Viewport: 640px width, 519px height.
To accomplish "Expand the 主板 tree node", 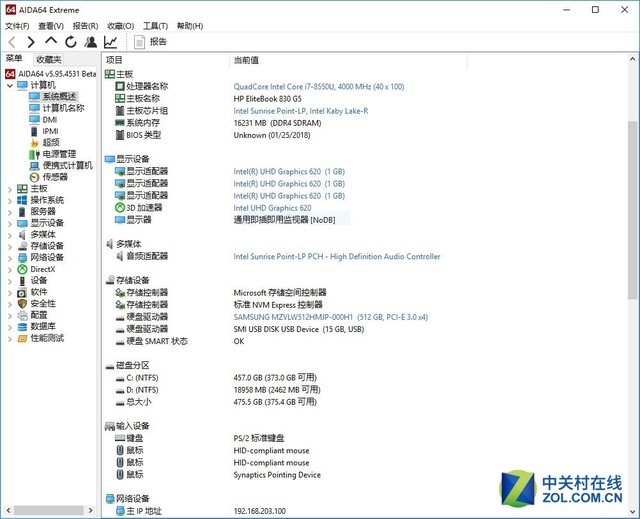I will click(10, 189).
